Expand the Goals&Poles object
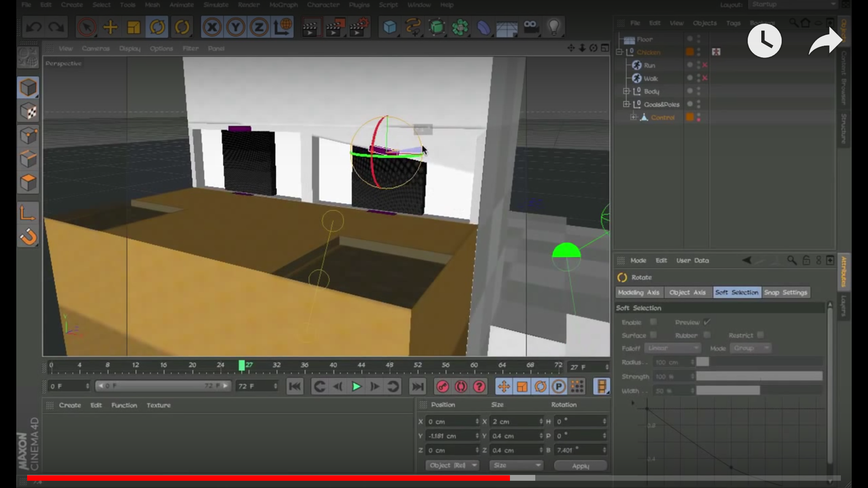Viewport: 868px width, 488px height. click(x=627, y=104)
